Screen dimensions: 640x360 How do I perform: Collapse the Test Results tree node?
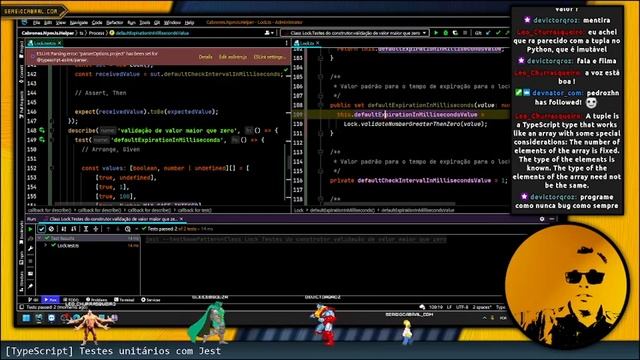click(40, 238)
